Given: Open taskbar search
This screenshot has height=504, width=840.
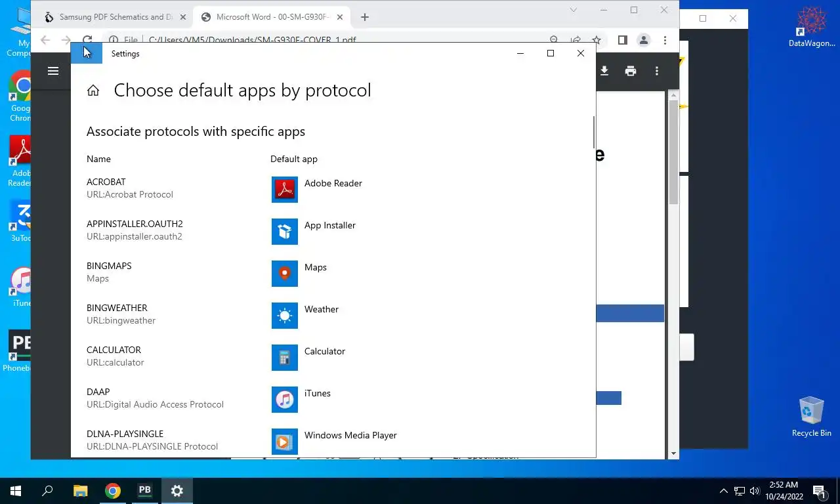Looking at the screenshot, I should (x=47, y=490).
